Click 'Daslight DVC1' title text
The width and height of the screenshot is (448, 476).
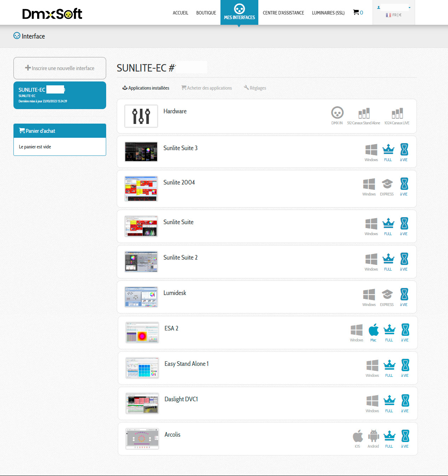click(x=181, y=399)
